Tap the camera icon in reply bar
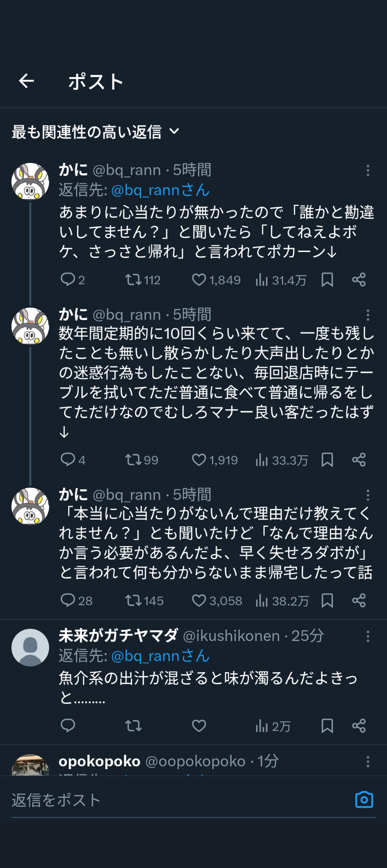 (364, 800)
